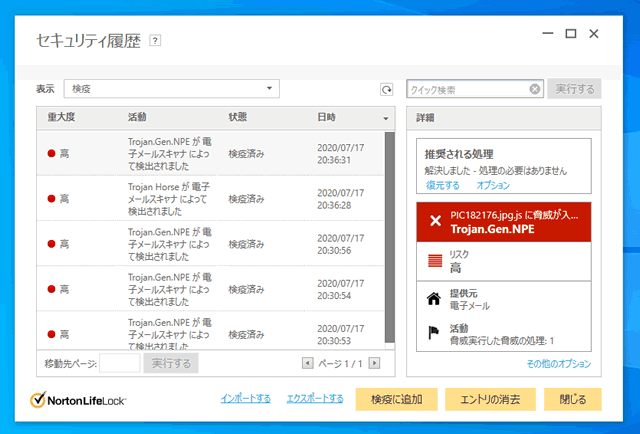Sort by the 状態 column header

coord(238,117)
